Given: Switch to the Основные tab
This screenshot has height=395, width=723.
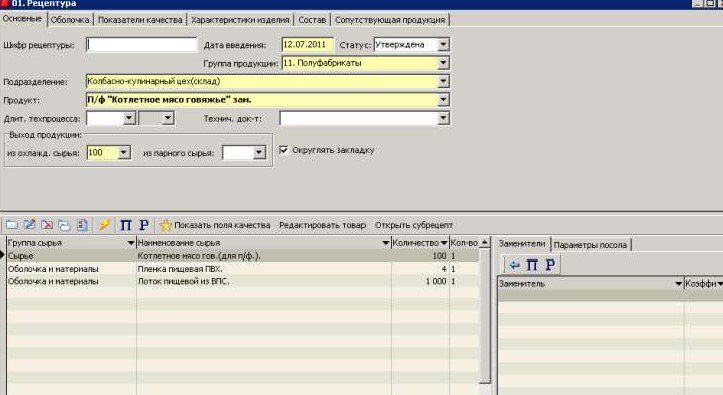Looking at the screenshot, I should (x=22, y=19).
